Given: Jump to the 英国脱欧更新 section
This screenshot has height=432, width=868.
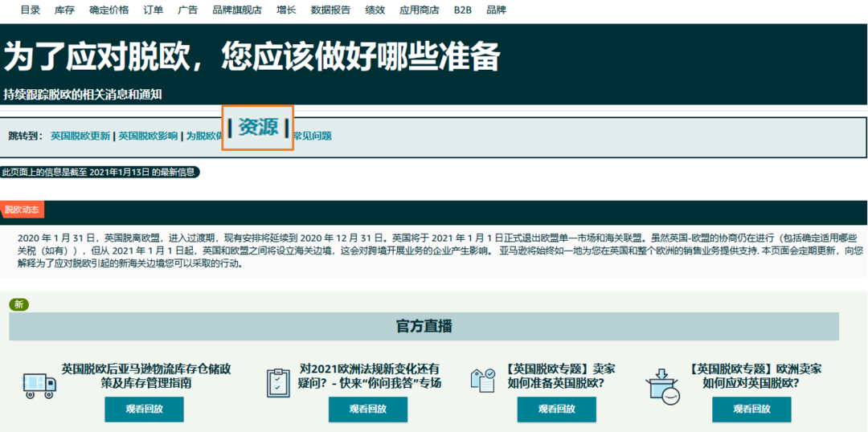Looking at the screenshot, I should click(x=80, y=136).
